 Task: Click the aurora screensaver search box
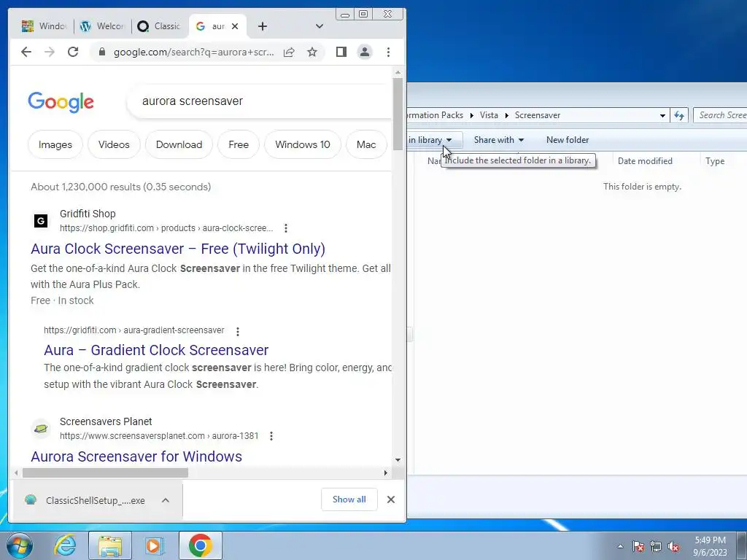260,101
